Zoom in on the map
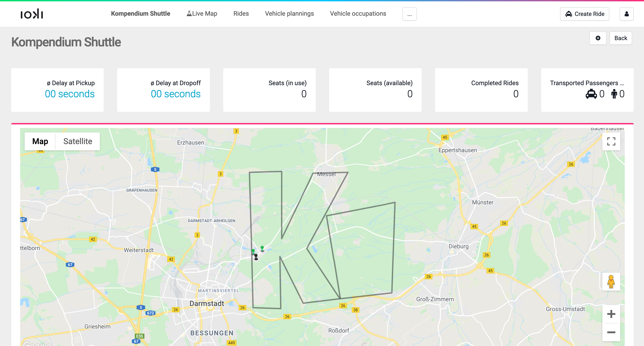Viewport: 644px width, 346px height. [611, 314]
